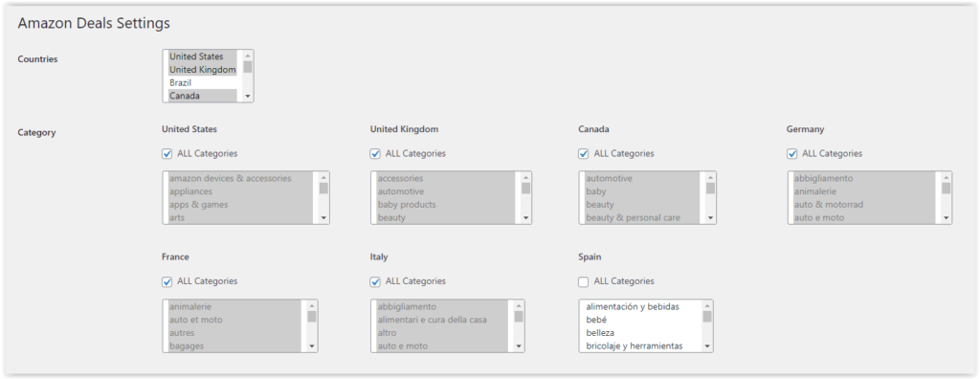
Task: Click United Kingdom category list down arrow
Action: (x=525, y=218)
